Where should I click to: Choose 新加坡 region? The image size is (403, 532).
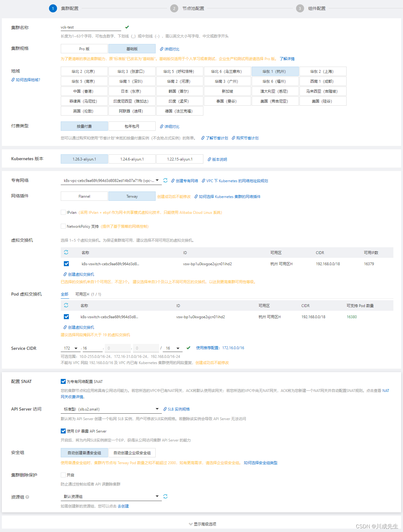228,91
